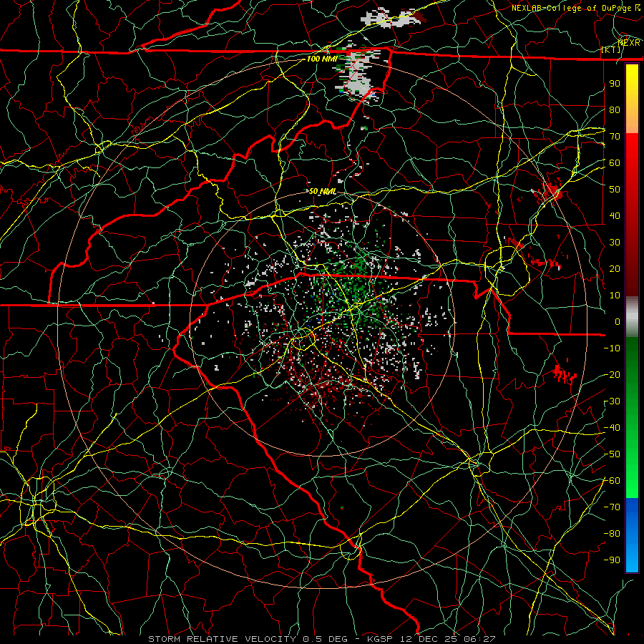This screenshot has width=644, height=644.
Task: Click the -50 scale value
Action: click(612, 454)
